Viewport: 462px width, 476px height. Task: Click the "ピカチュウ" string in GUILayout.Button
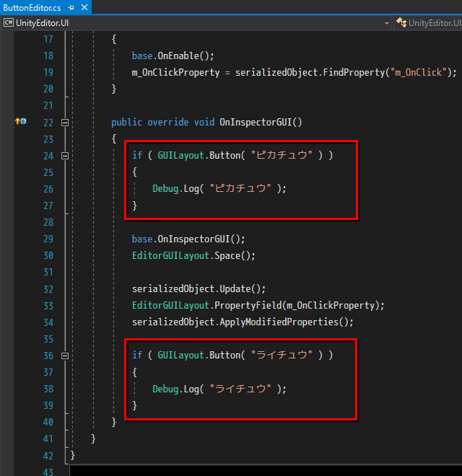pyautogui.click(x=282, y=155)
